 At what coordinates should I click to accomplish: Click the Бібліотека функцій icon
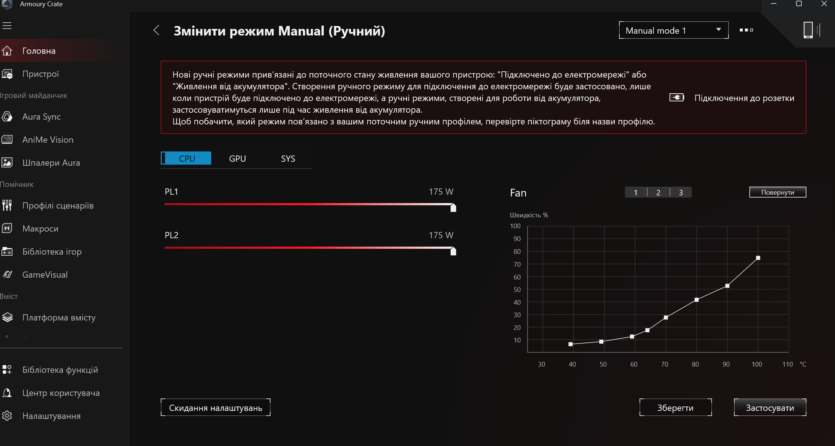(x=7, y=369)
